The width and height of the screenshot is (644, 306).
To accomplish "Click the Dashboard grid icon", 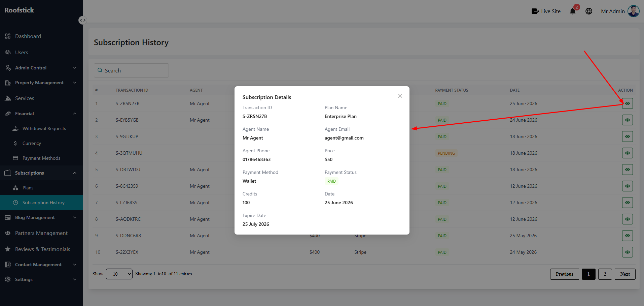I will tap(8, 36).
